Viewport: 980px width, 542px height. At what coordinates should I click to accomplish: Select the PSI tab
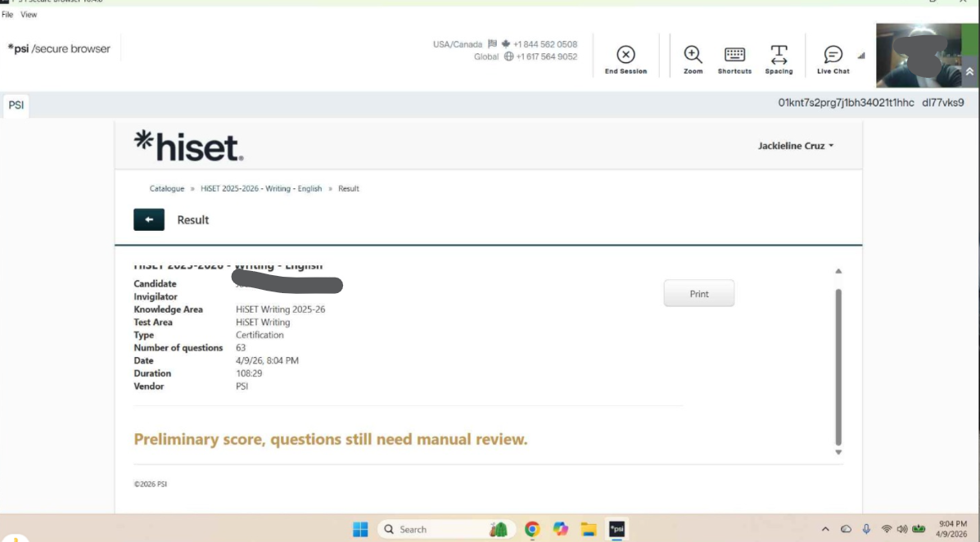click(16, 105)
